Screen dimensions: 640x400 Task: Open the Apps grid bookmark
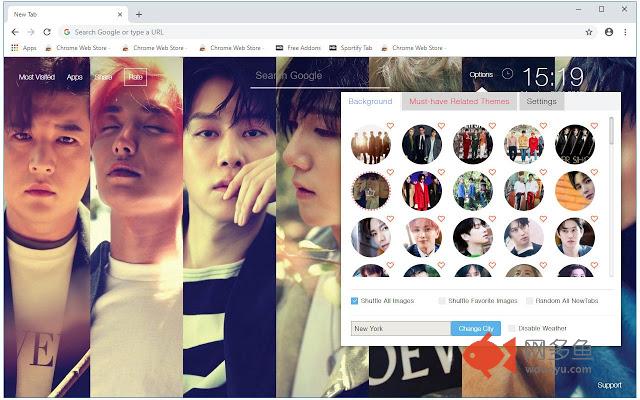(x=24, y=48)
